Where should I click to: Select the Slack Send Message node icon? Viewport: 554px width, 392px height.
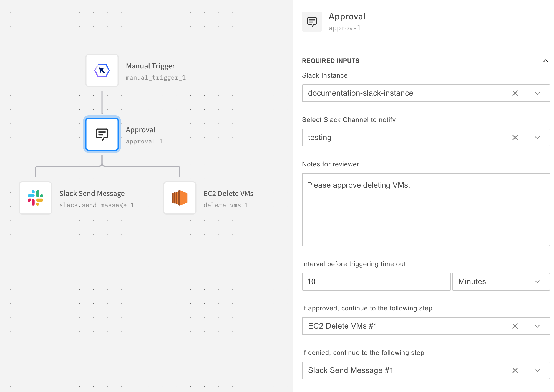35,198
